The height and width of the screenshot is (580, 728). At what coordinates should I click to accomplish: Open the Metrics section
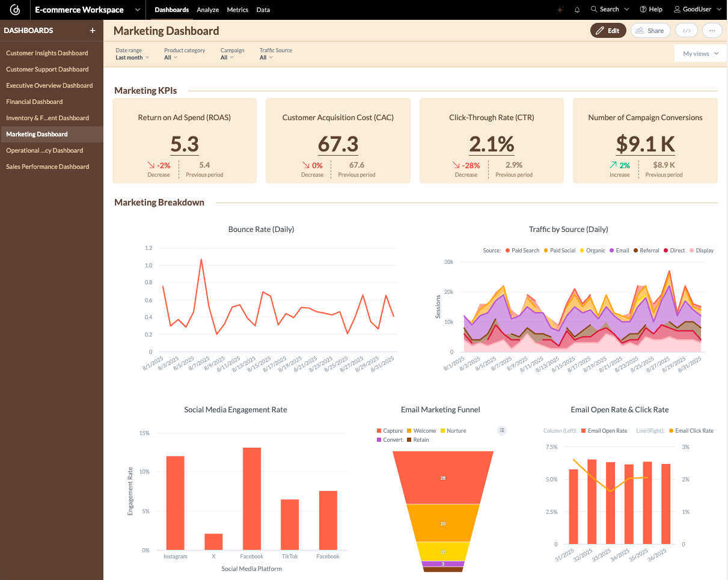237,10
